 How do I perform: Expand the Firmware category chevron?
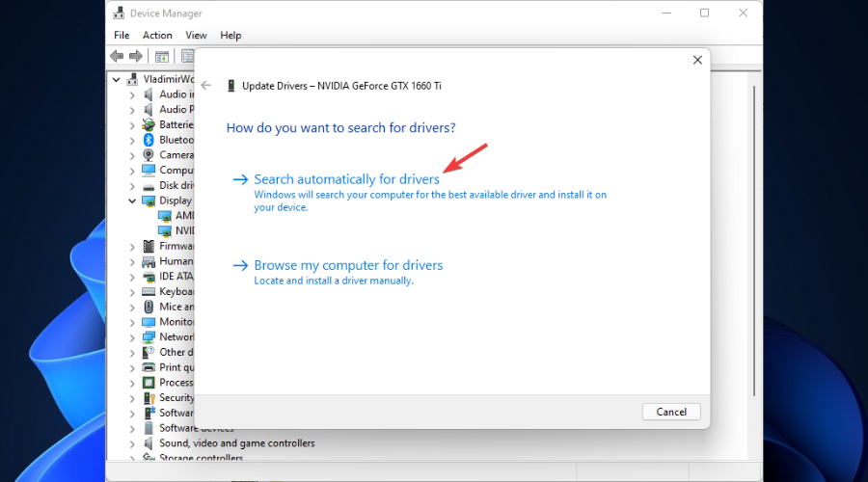(132, 247)
